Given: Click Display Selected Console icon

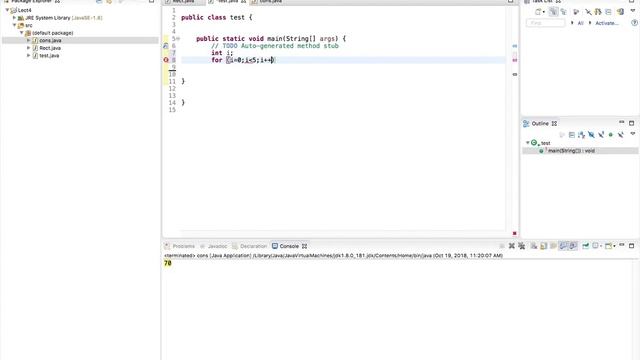Looking at the screenshot, I should click(596, 246).
